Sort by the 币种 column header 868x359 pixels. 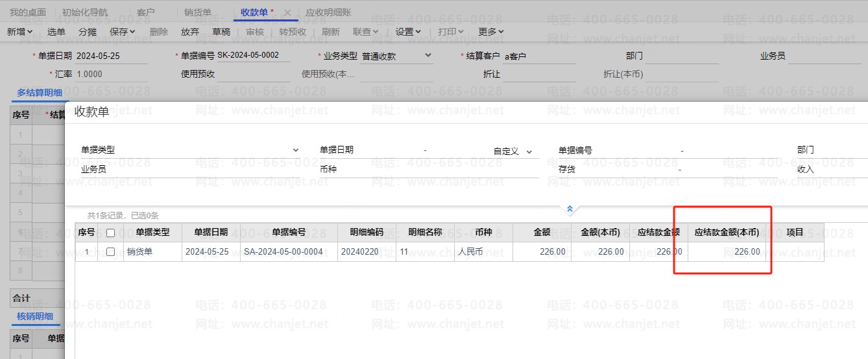point(483,233)
